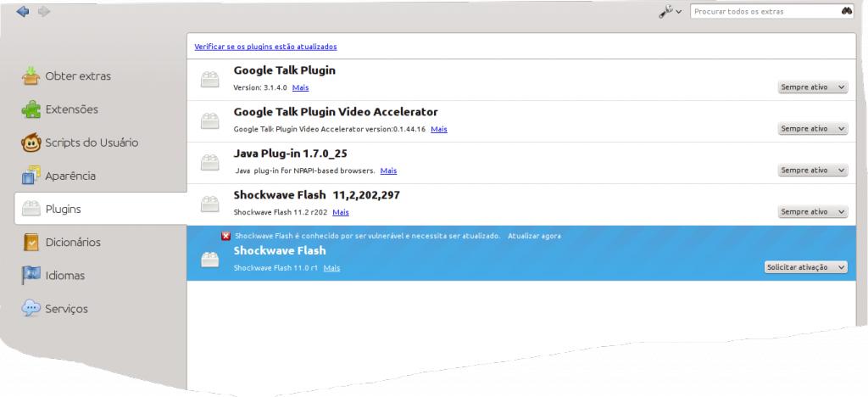The height and width of the screenshot is (397, 868).
Task: Click the Aparência paint icon
Action: [31, 176]
